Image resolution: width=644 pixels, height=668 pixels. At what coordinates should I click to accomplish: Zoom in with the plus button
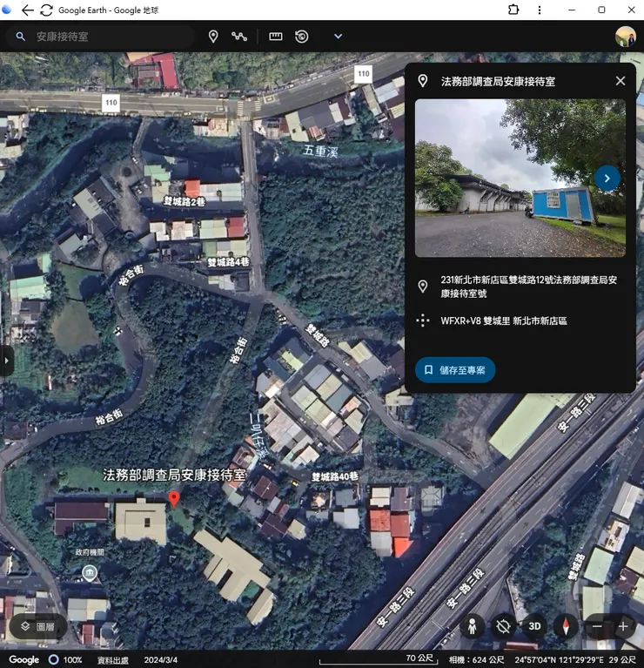point(623,626)
